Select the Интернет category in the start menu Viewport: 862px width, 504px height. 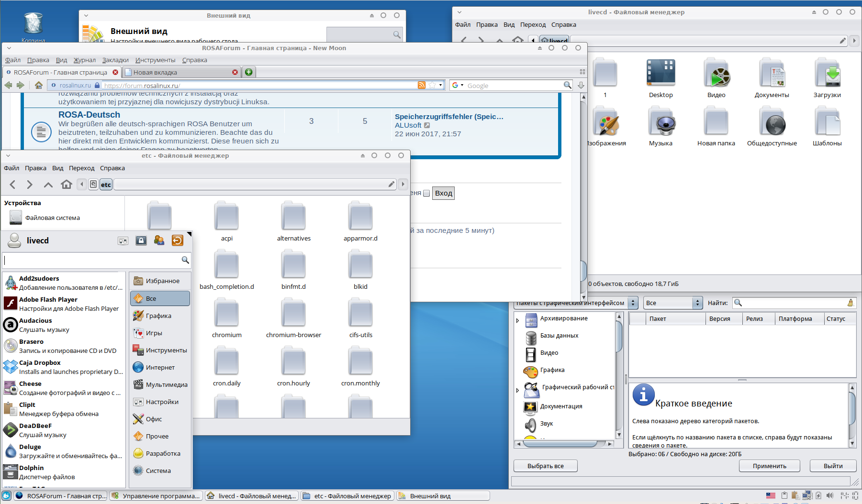(x=160, y=367)
